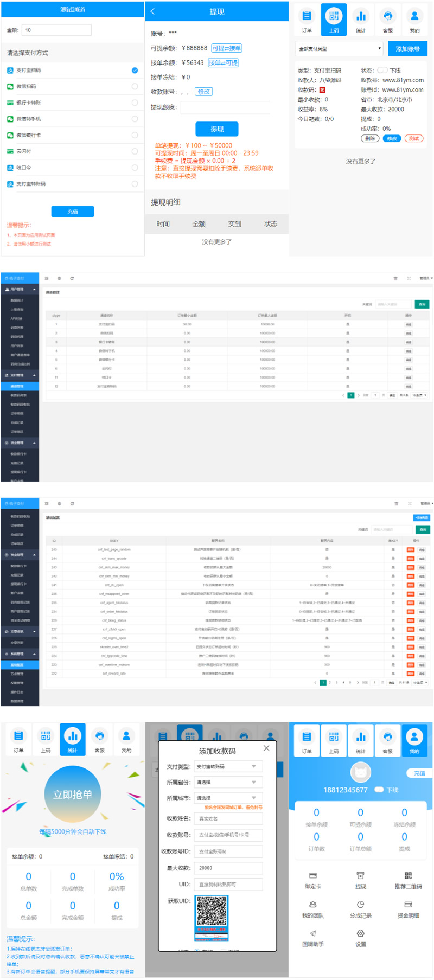Open the 设置 gear icon
Image resolution: width=434 pixels, height=980 pixels.
[360, 933]
